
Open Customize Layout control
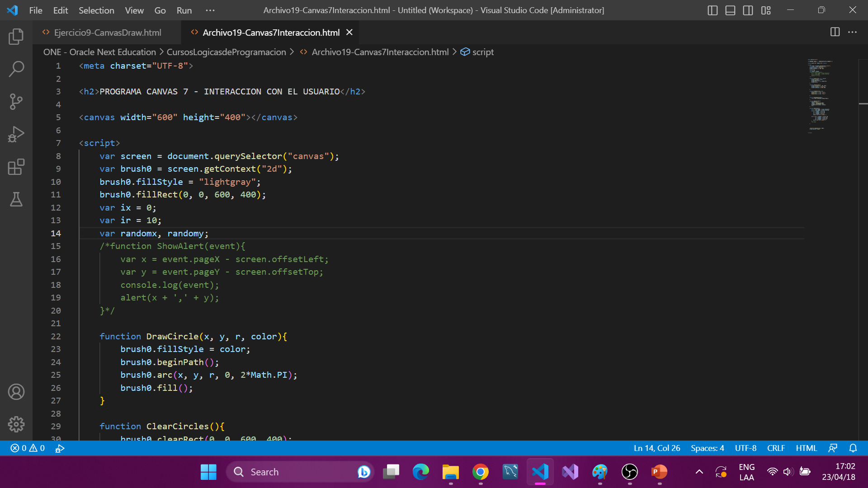coord(766,10)
